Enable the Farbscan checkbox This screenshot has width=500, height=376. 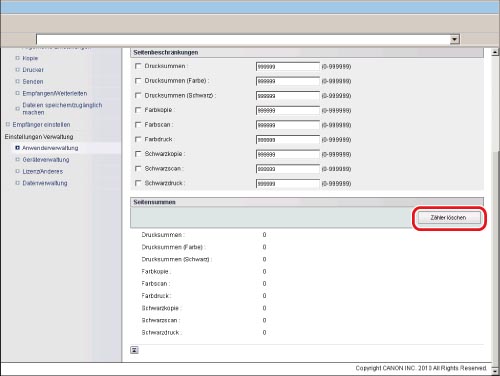coord(138,125)
